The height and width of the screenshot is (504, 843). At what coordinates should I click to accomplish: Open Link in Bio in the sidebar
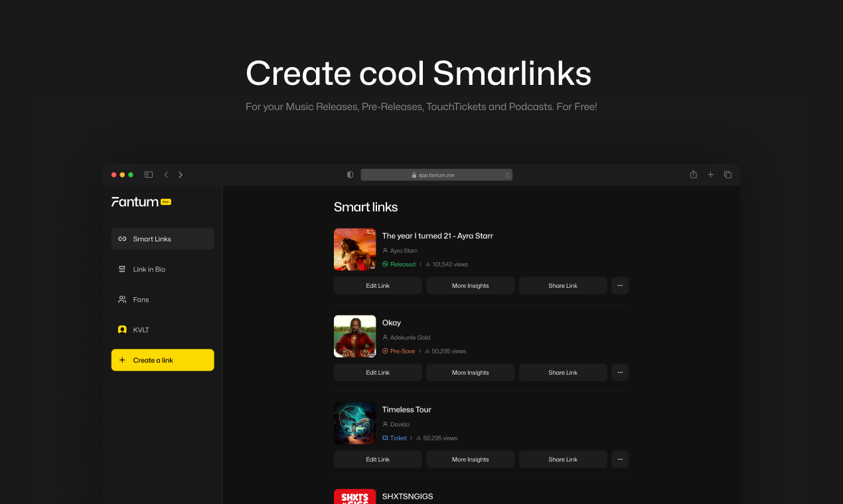(x=163, y=269)
